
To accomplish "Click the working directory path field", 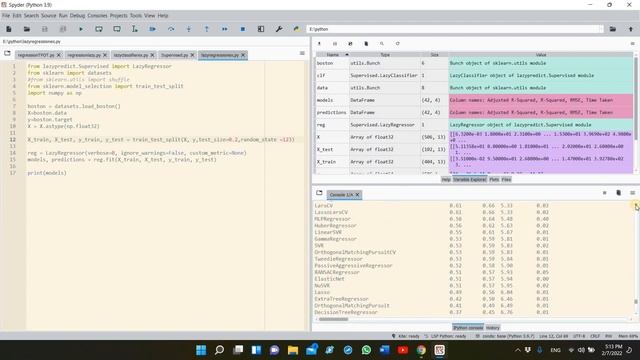I will click(x=454, y=29).
